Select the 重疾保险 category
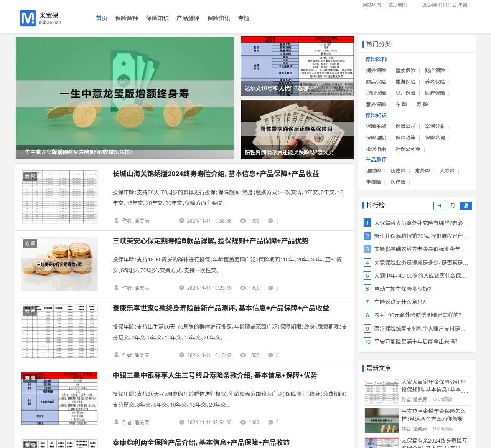 point(405,70)
